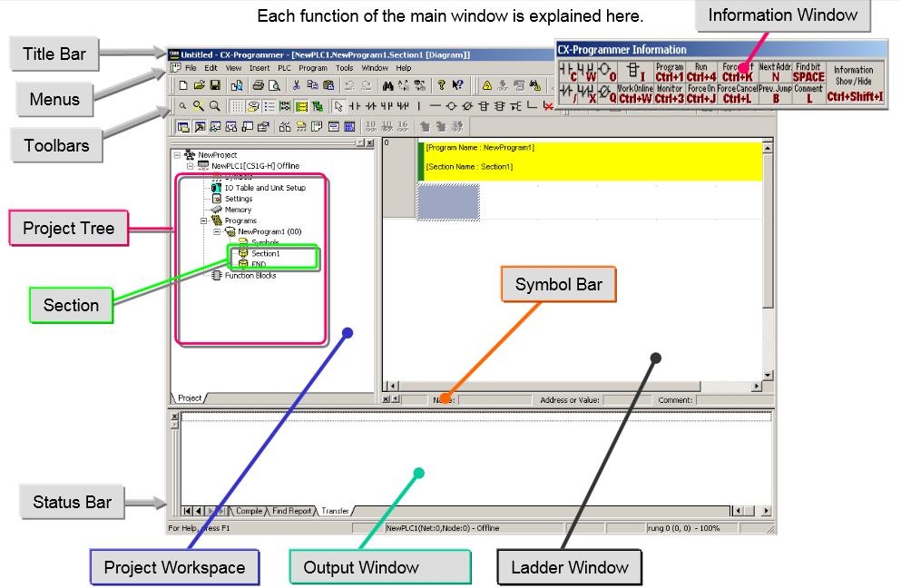This screenshot has width=901, height=588.
Task: Toggle the grid display toolbar icon
Action: tap(238, 106)
